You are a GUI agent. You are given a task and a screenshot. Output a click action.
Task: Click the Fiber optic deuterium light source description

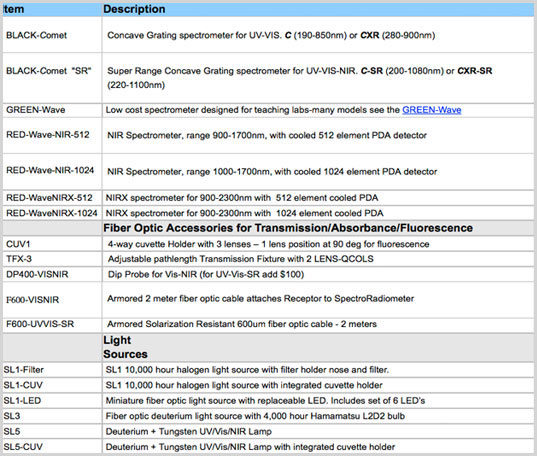pos(255,416)
